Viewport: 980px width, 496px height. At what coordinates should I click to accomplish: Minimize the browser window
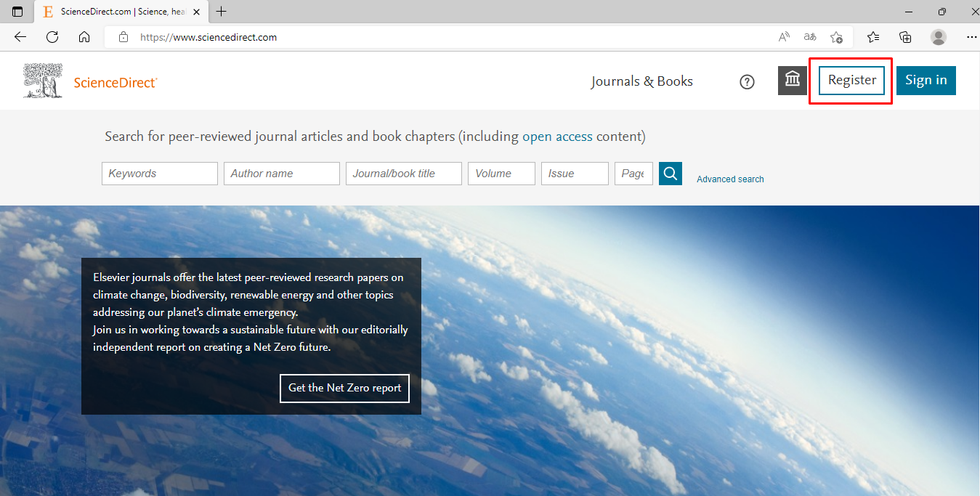click(908, 12)
